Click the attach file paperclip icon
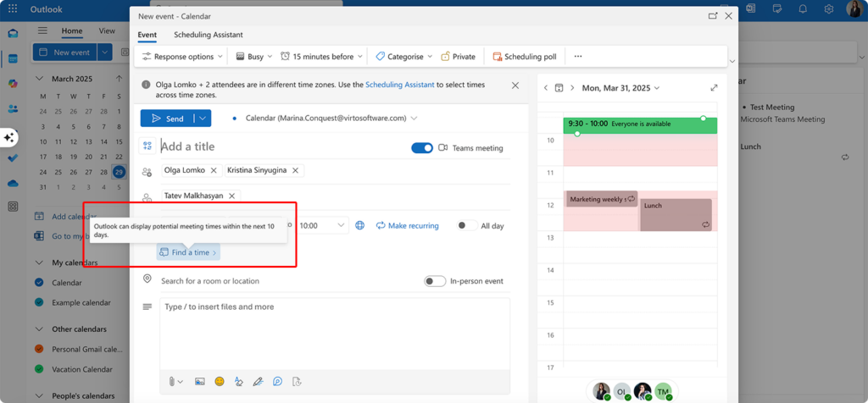 point(172,382)
